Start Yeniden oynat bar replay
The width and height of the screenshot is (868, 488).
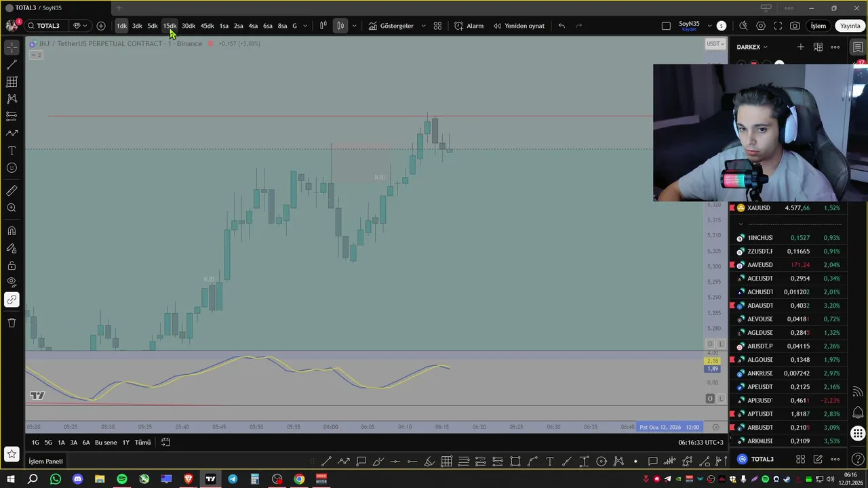[519, 26]
